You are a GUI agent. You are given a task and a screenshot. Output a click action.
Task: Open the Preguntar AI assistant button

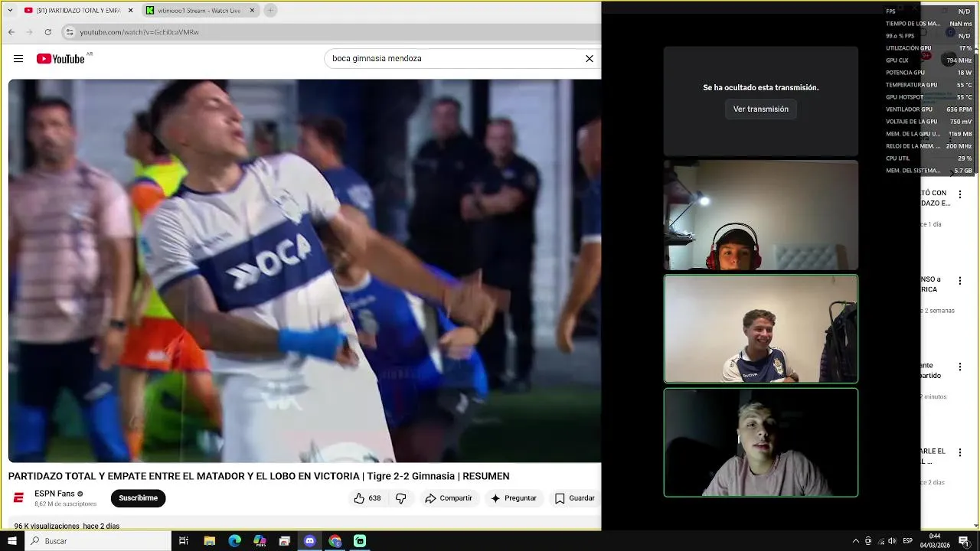514,498
